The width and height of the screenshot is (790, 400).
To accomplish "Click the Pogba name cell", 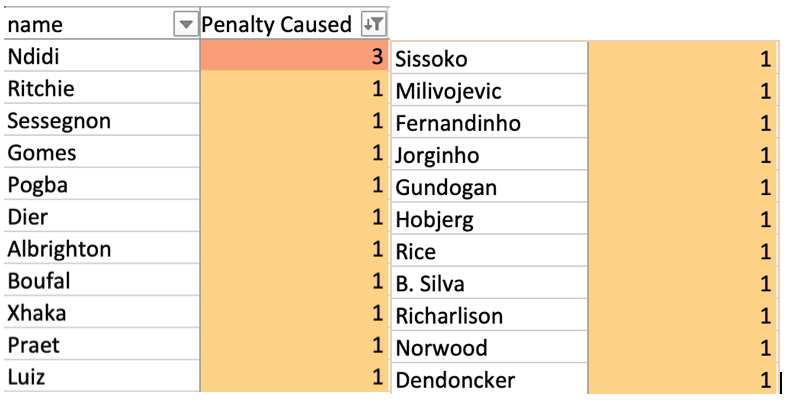I will [x=102, y=184].
